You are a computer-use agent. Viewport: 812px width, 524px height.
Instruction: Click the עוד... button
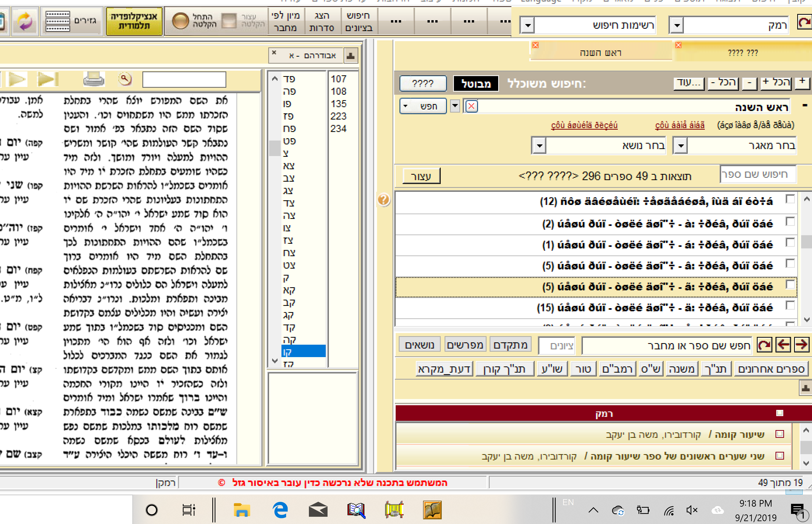689,83
